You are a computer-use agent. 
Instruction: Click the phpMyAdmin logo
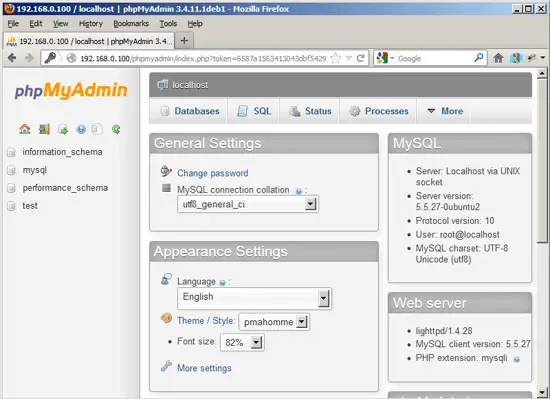tap(71, 90)
